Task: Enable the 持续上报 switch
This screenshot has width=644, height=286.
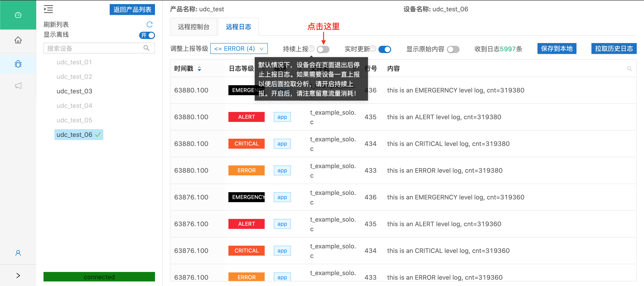Action: tap(323, 49)
